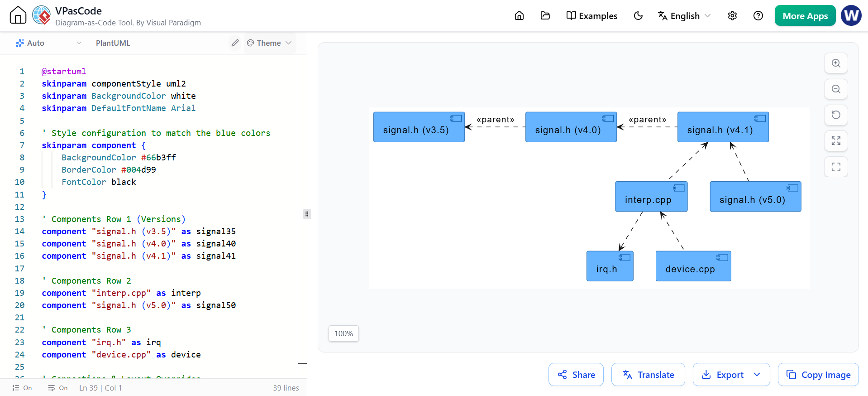Click the BorderColor #004d99 code line
The width and height of the screenshot is (868, 396).
point(109,170)
